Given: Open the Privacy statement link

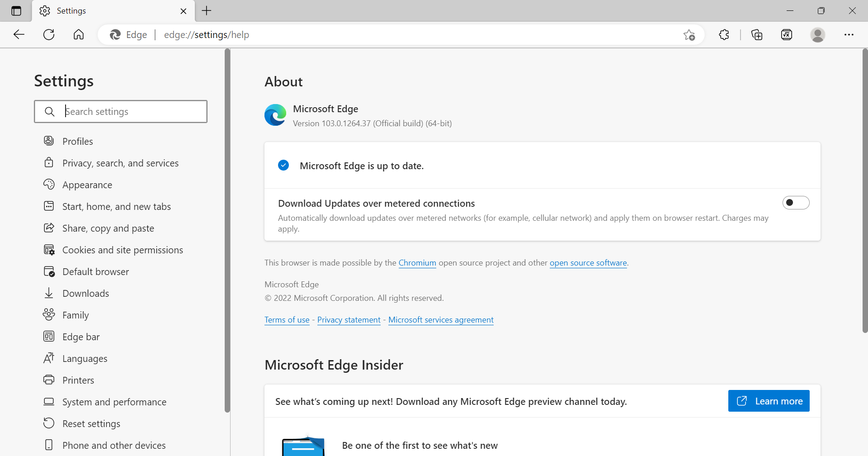Looking at the screenshot, I should pos(349,320).
